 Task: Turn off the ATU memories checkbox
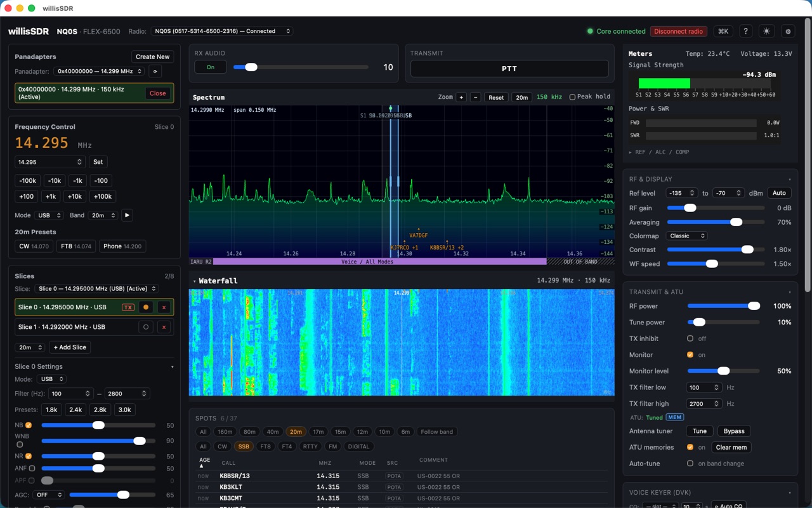pos(690,447)
